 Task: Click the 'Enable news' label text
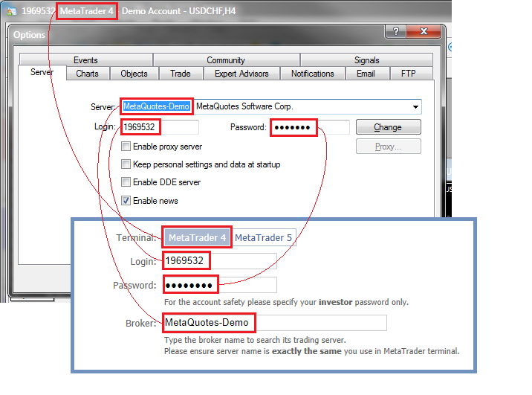(155, 201)
